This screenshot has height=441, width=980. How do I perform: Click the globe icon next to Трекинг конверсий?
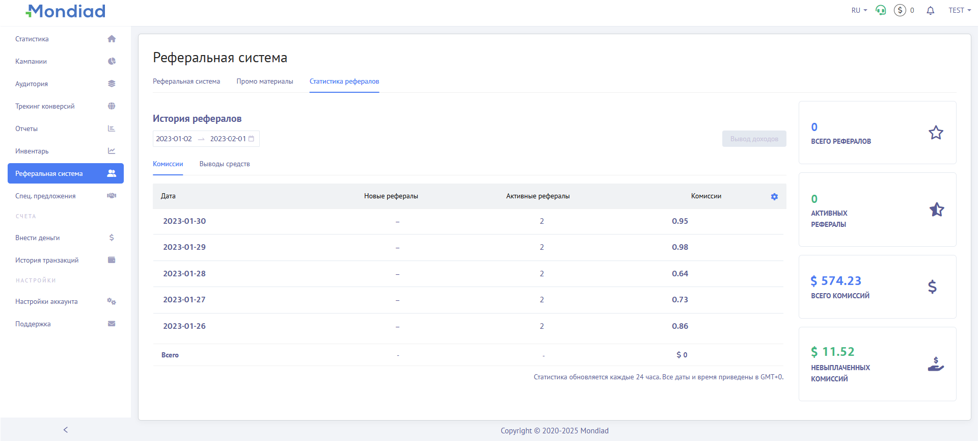[112, 106]
